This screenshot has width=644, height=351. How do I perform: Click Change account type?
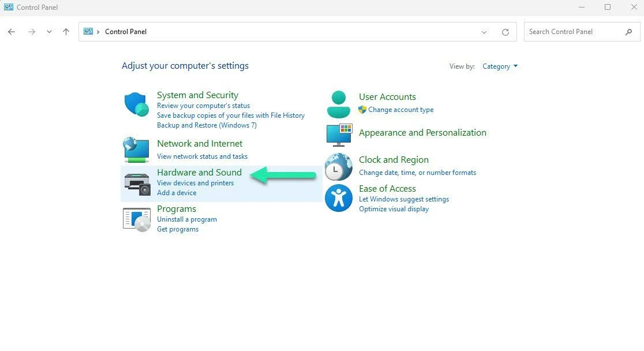(399, 109)
